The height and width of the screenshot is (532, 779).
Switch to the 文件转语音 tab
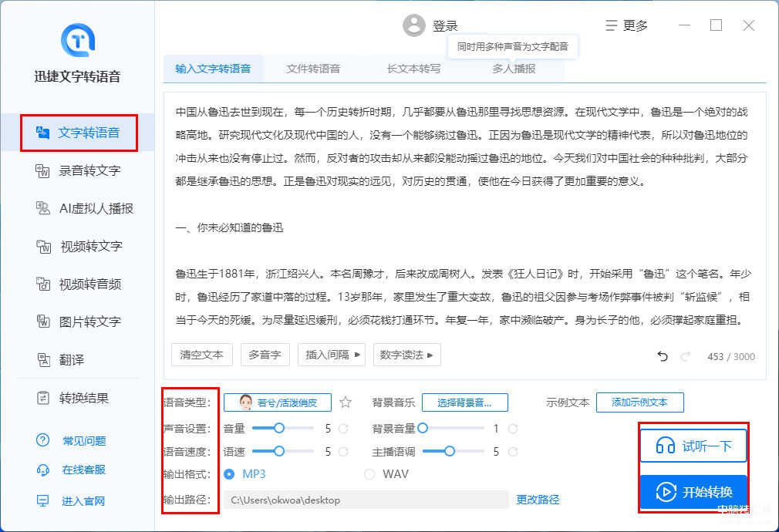pyautogui.click(x=313, y=69)
